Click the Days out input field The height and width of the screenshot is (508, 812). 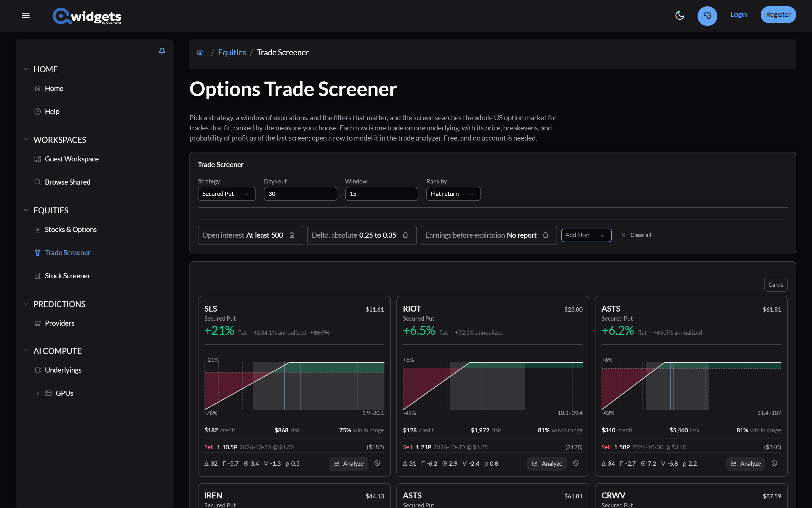click(x=300, y=194)
